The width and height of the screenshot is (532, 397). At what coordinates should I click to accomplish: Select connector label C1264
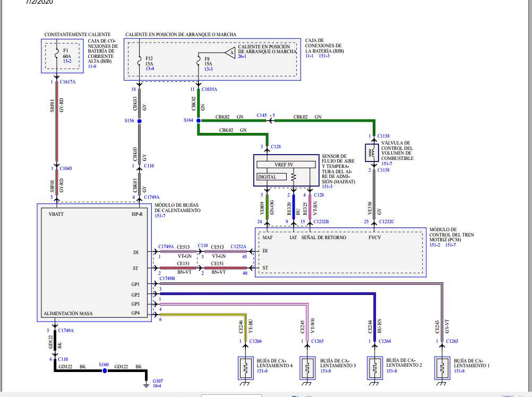click(385, 341)
